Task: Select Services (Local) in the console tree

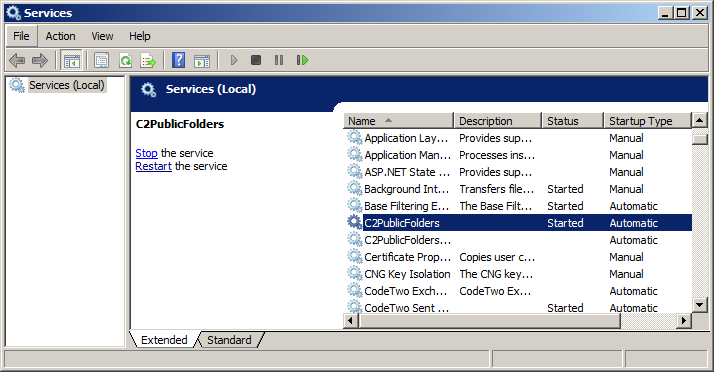Action: pyautogui.click(x=66, y=85)
